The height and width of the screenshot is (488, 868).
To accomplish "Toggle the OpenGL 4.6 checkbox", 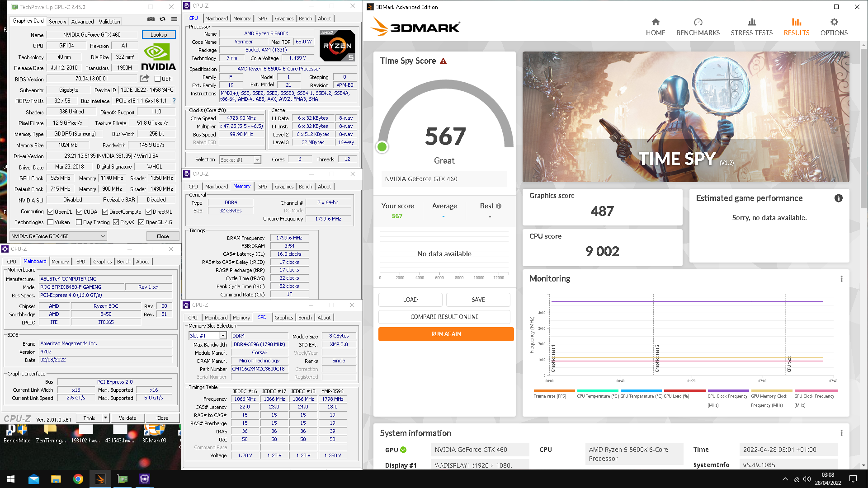I will [141, 222].
